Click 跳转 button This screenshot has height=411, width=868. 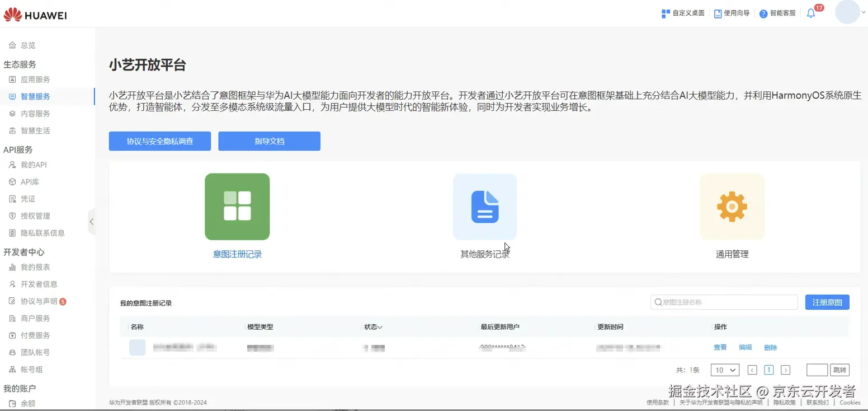839,370
